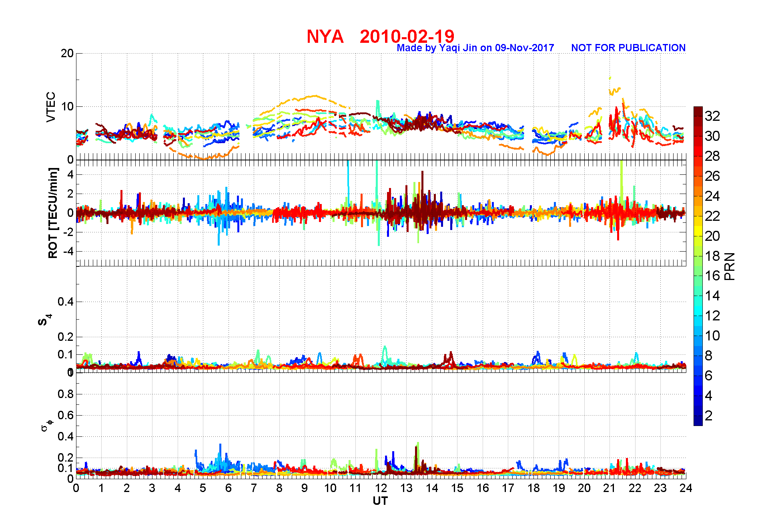The width and height of the screenshot is (762, 532).
Task: Click the x-axis tick label 0
Action: 76,488
